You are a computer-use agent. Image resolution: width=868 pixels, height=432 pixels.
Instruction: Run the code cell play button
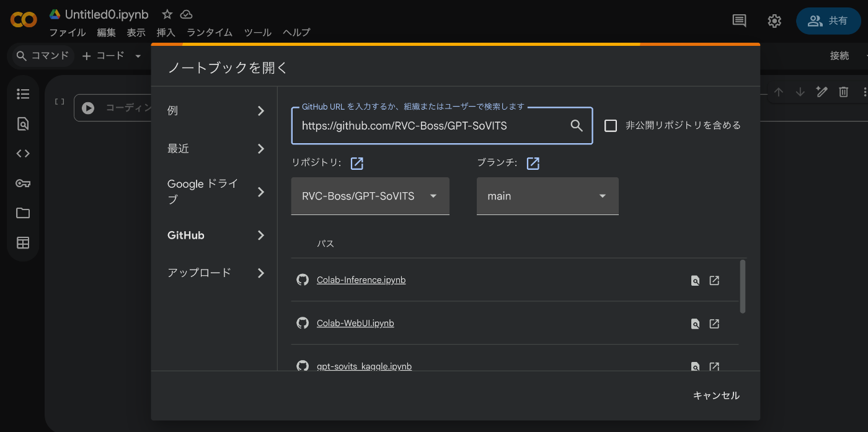(88, 108)
